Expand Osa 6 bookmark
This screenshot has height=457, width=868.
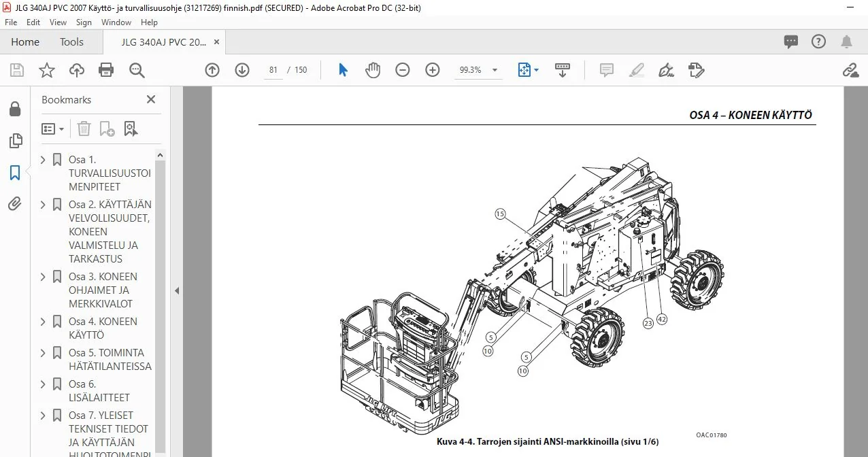coord(44,384)
